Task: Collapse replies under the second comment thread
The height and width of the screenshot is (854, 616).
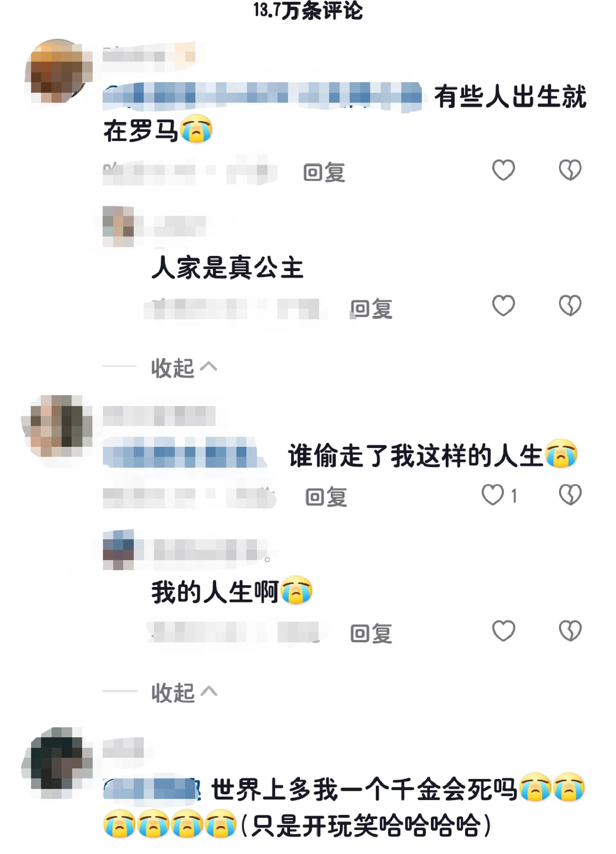Action: (184, 693)
